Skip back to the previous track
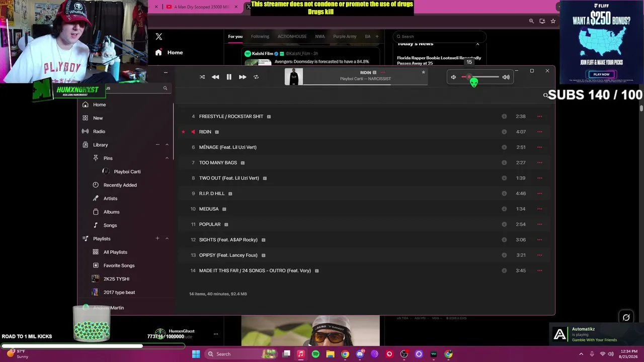The image size is (644, 362). 215,77
